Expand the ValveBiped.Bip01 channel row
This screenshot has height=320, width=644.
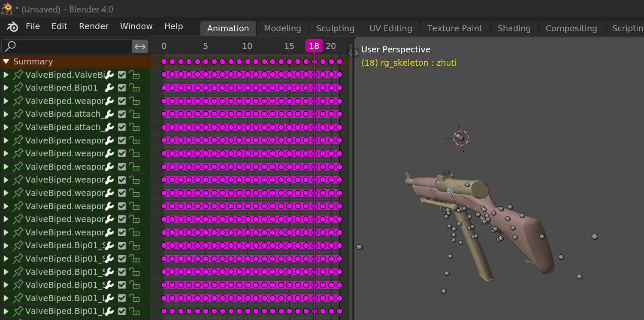pos(6,88)
